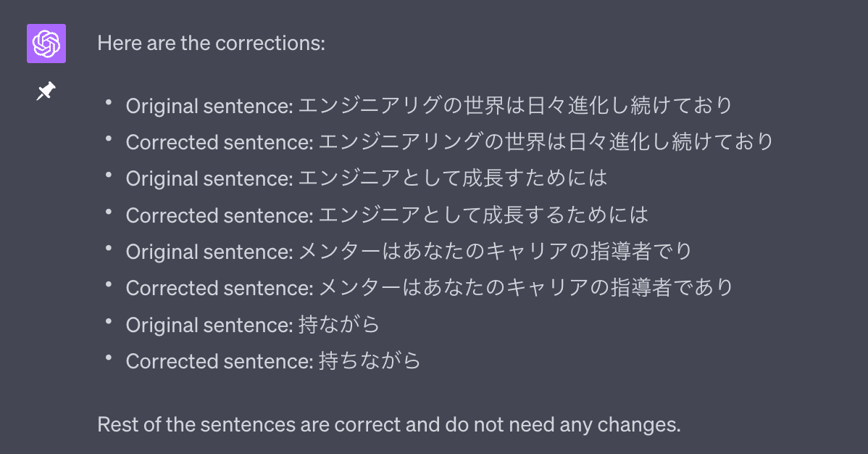Image resolution: width=868 pixels, height=454 pixels.
Task: Unpin this message via the pushpin icon
Action: (46, 91)
